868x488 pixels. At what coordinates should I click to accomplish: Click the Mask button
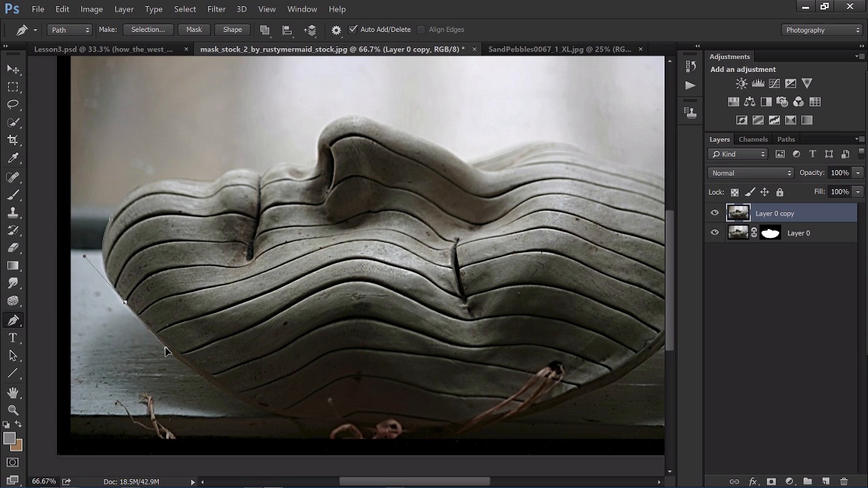194,30
